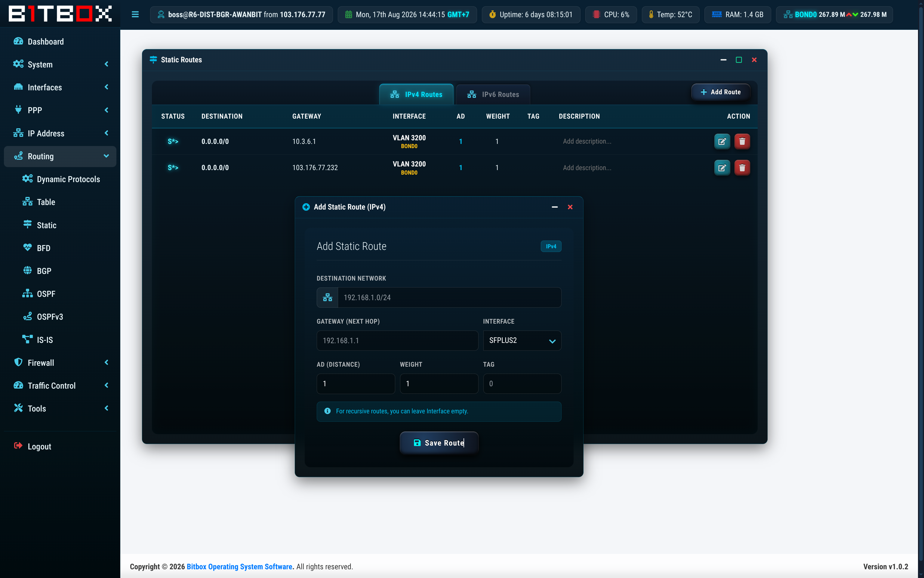Open the Interface SFPLUS2 dropdown
The height and width of the screenshot is (578, 924).
pyautogui.click(x=522, y=340)
